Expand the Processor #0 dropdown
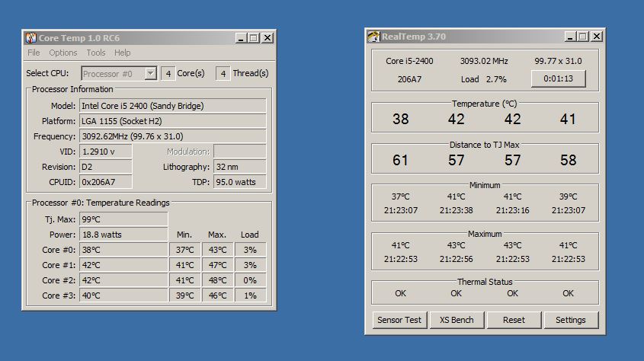Viewport: 644px width, 361px height. [x=151, y=73]
